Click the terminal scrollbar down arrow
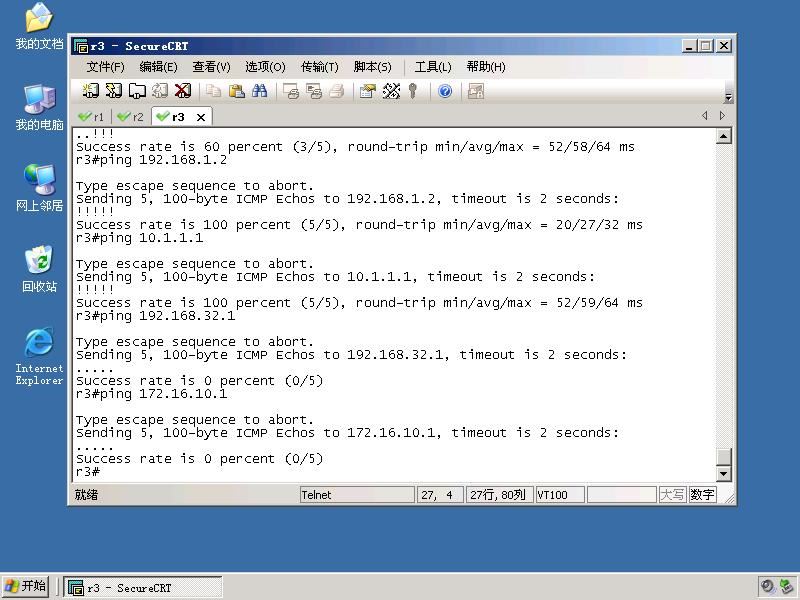 click(x=723, y=473)
